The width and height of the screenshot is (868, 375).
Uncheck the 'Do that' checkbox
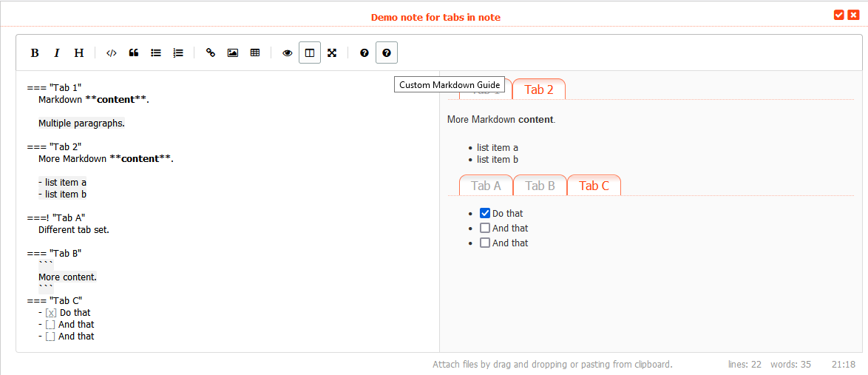coord(485,213)
